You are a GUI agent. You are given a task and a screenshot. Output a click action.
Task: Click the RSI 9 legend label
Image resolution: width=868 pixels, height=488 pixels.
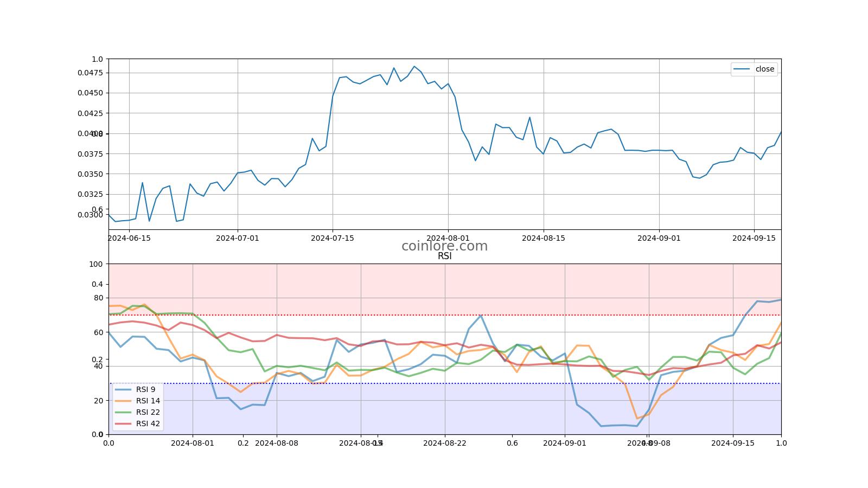[x=145, y=389]
